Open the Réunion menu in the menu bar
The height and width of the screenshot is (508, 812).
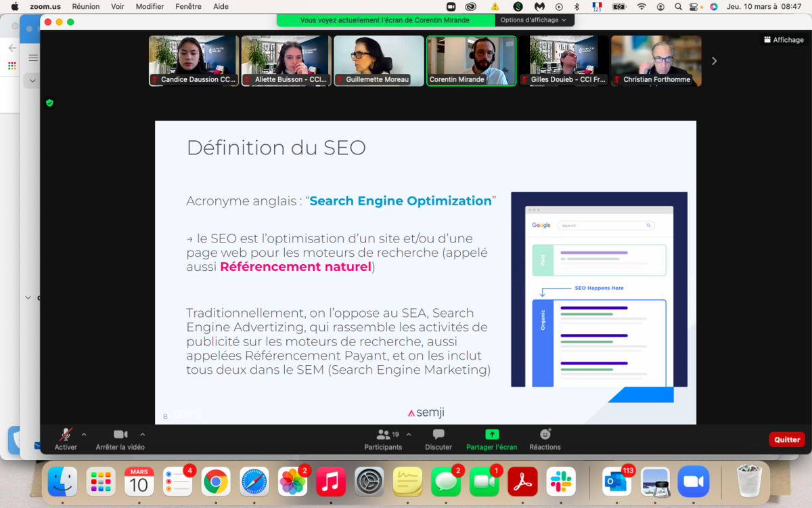tap(85, 6)
